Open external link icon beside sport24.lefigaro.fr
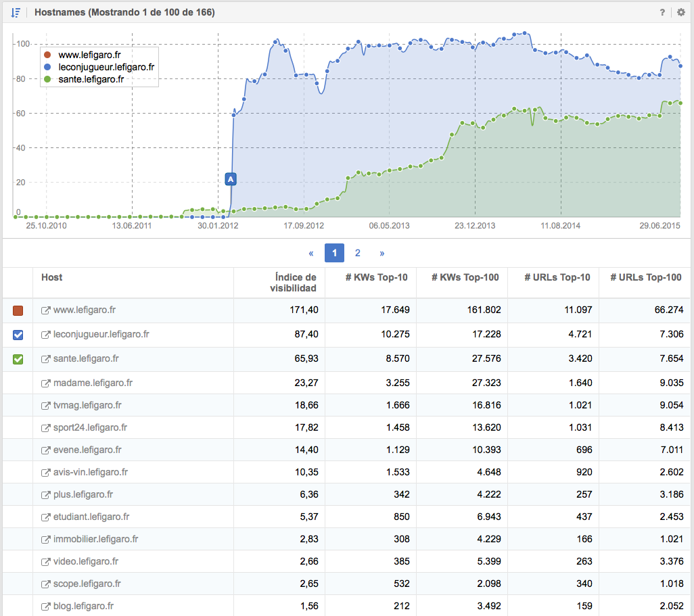This screenshot has width=694, height=616. [46, 428]
